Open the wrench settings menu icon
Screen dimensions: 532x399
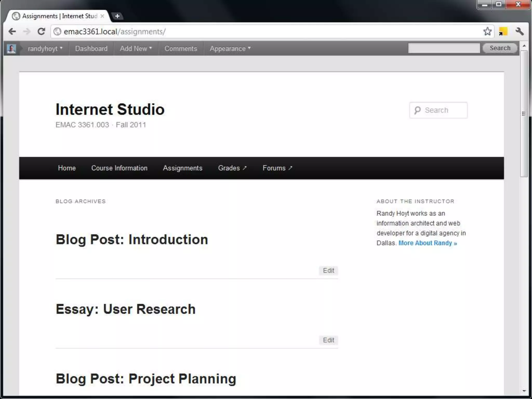tap(520, 32)
